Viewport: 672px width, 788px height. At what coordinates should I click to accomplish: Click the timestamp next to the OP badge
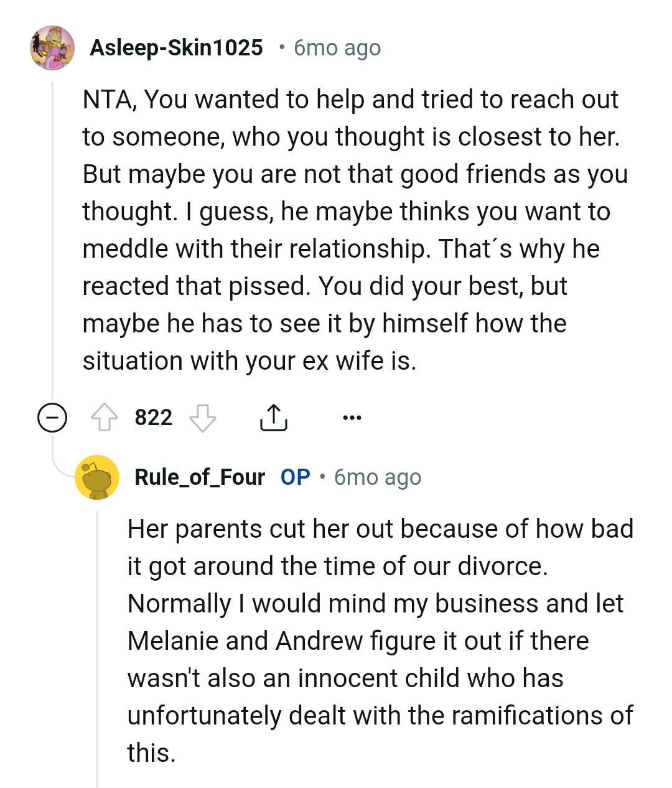[377, 477]
